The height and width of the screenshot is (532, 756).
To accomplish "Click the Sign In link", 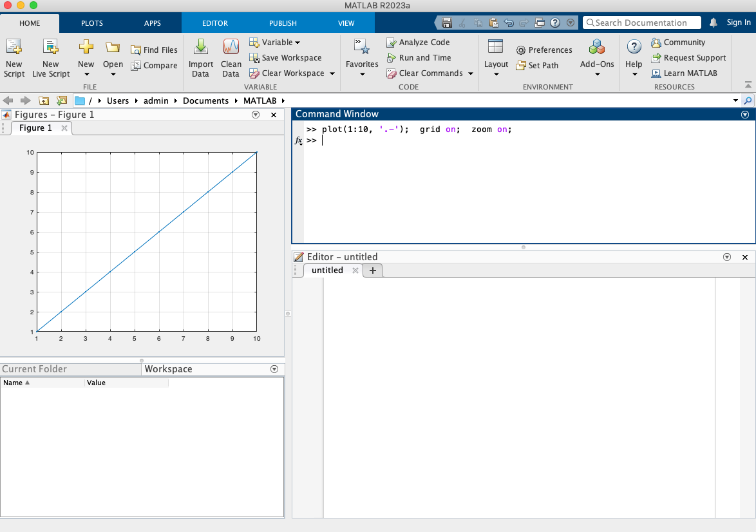I will point(739,23).
